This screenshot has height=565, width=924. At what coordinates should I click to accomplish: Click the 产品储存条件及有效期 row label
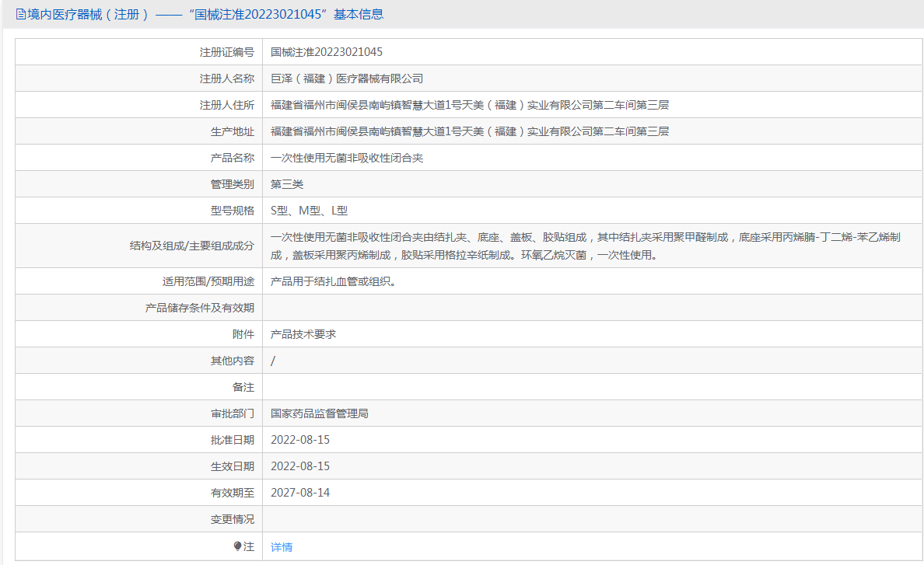[x=199, y=308]
